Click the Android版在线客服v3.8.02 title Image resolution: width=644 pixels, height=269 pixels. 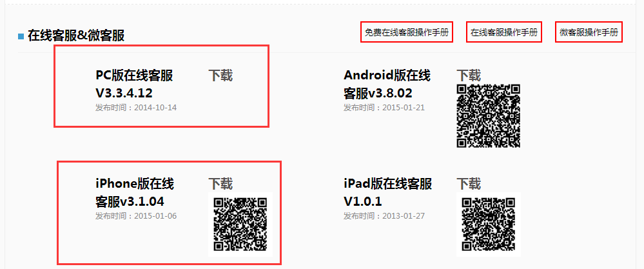click(x=387, y=85)
